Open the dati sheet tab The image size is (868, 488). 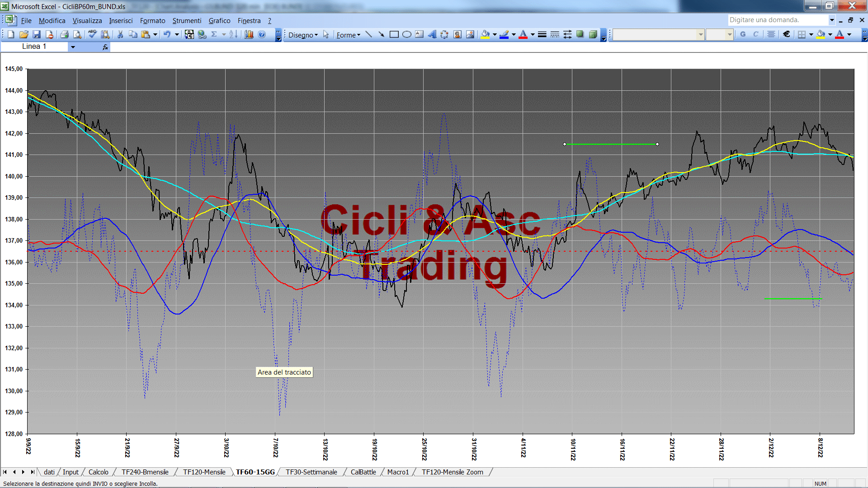[49, 472]
